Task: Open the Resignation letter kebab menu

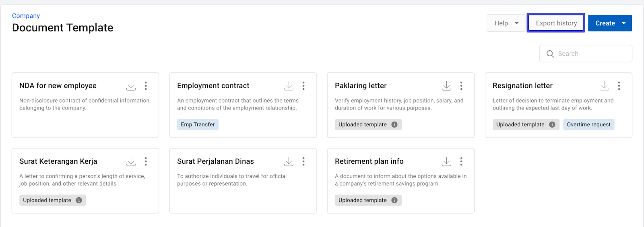Action: pyautogui.click(x=619, y=86)
